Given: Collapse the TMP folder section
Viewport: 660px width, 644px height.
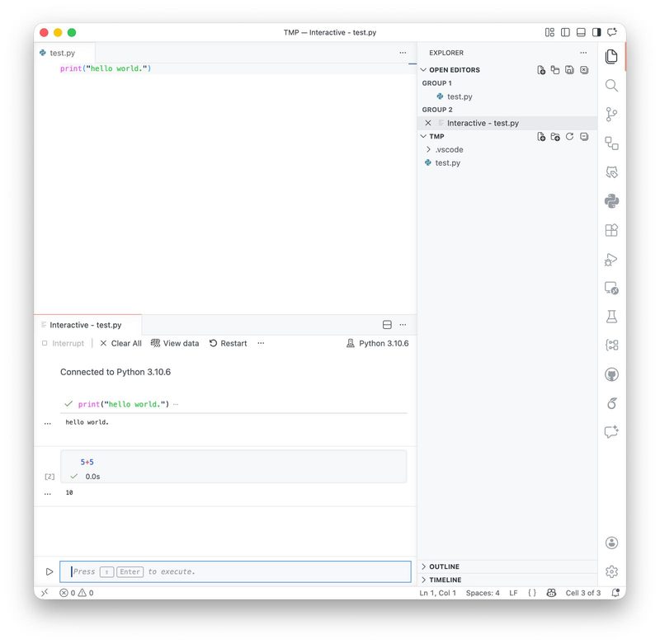Looking at the screenshot, I should point(423,136).
